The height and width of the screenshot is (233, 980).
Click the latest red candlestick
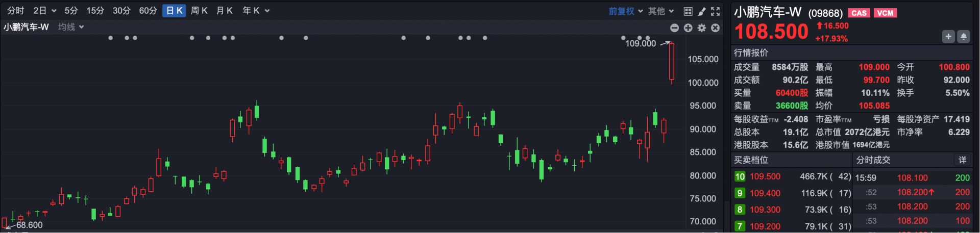tap(672, 62)
